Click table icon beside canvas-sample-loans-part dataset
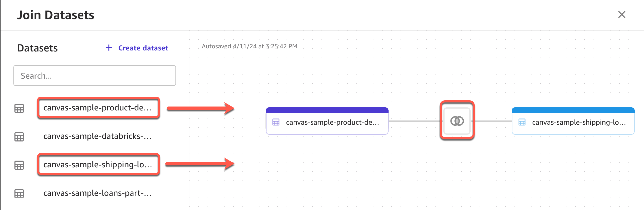The height and width of the screenshot is (210, 644). pyautogui.click(x=19, y=193)
